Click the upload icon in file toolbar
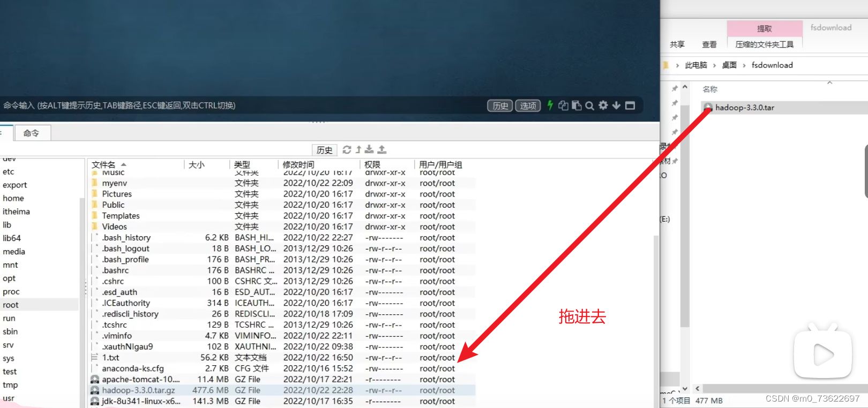Screen dimensions: 868x408 point(382,150)
